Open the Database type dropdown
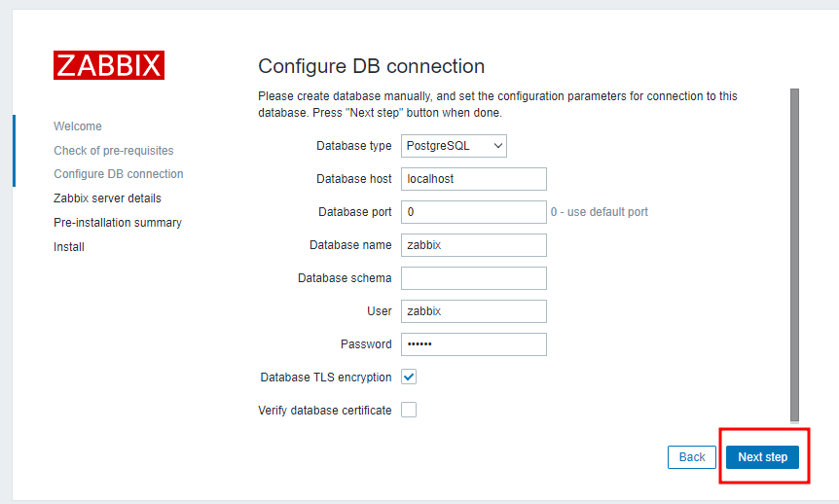Image resolution: width=839 pixels, height=504 pixels. tap(454, 146)
